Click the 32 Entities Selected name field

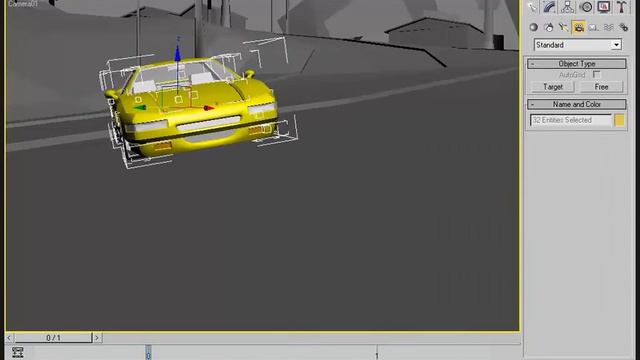point(571,120)
